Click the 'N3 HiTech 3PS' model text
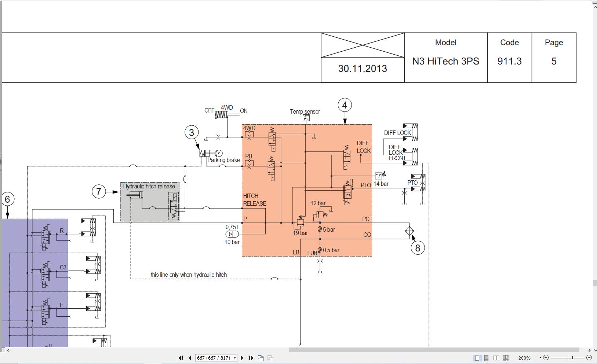The width and height of the screenshot is (597, 364). 445,61
